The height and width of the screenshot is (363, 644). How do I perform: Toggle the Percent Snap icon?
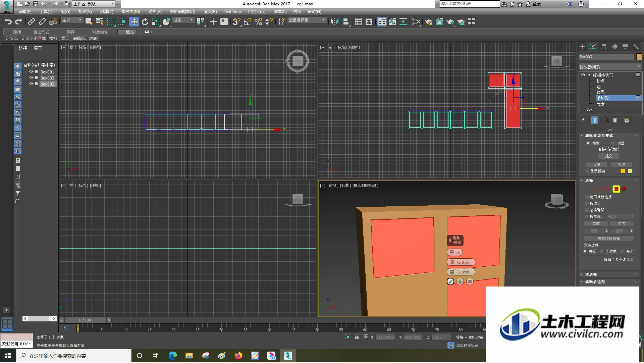click(258, 22)
